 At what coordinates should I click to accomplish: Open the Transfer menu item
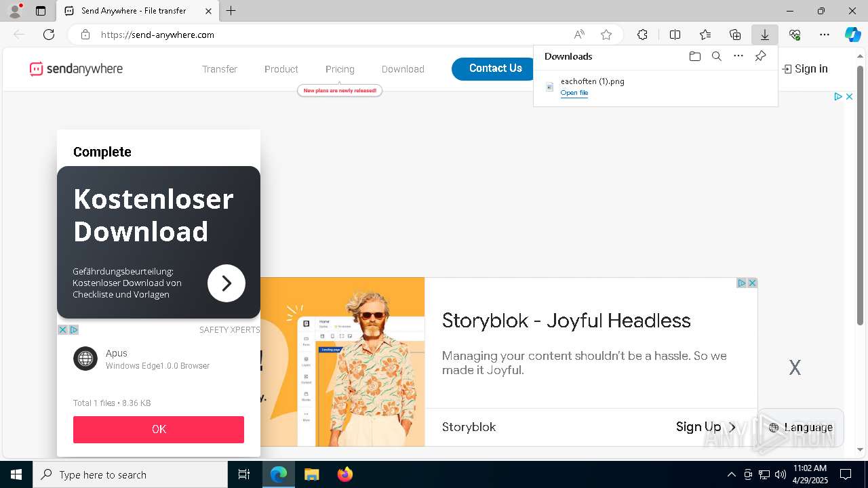[220, 69]
